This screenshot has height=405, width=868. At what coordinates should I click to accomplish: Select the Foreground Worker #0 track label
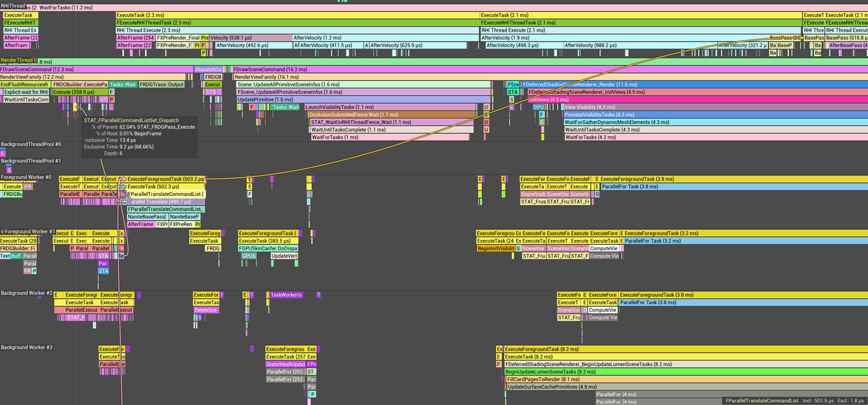point(27,177)
